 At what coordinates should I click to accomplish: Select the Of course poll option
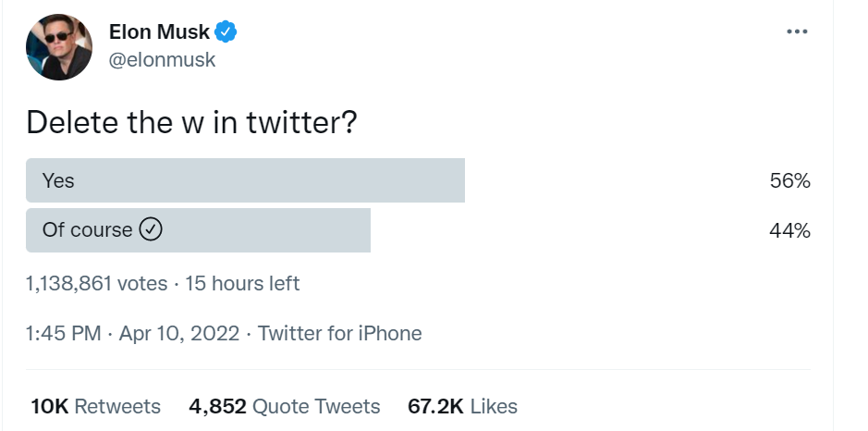[88, 230]
